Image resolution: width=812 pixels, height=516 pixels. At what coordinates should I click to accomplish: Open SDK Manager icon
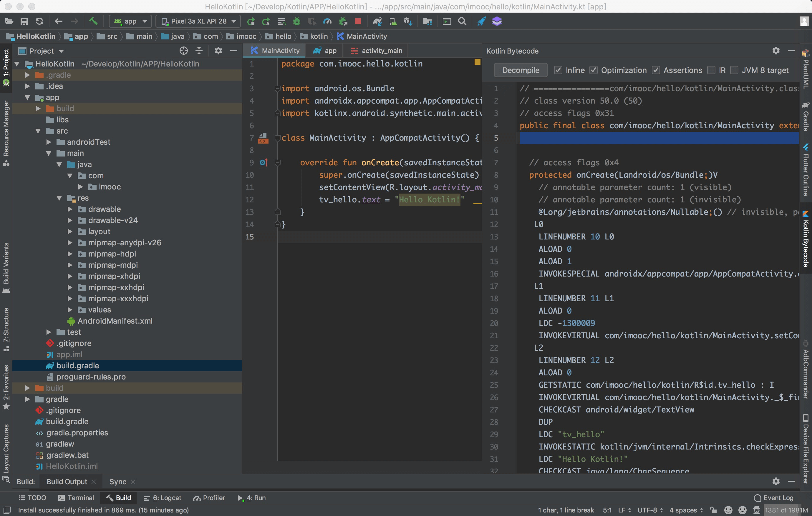pos(408,21)
